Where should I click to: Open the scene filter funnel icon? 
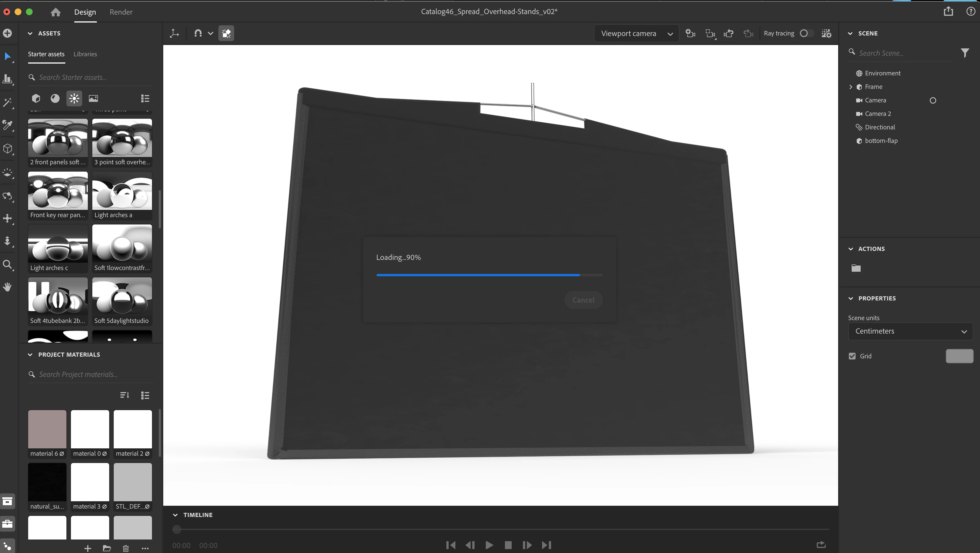click(x=965, y=53)
